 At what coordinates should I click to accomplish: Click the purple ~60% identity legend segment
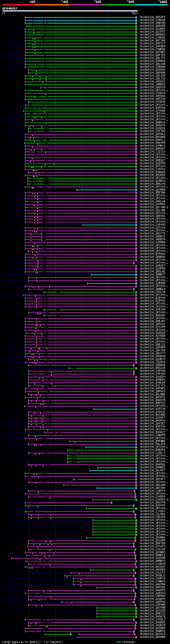tap(85, 5)
